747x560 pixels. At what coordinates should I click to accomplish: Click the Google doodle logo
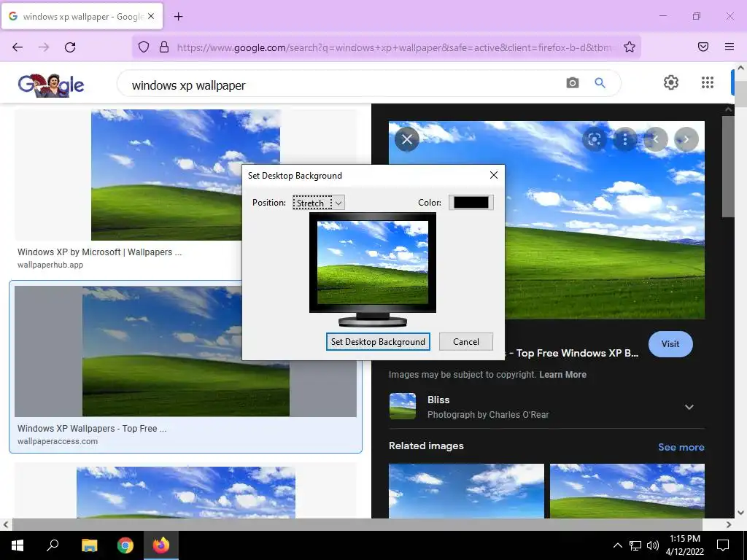(51, 85)
